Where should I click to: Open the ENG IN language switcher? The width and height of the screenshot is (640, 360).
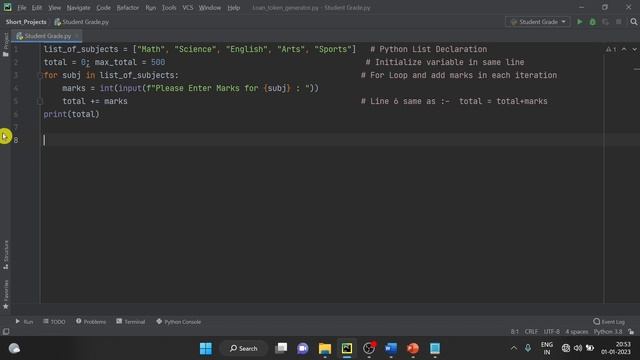pyautogui.click(x=547, y=348)
